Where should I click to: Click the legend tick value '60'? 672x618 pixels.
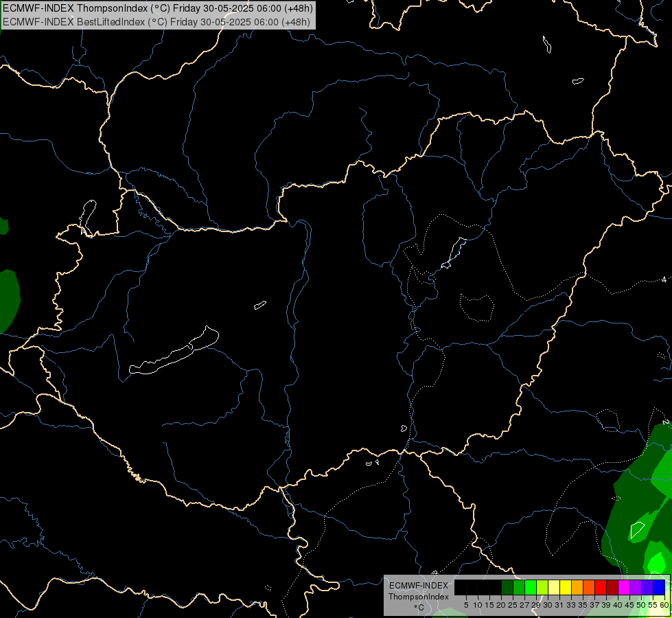coord(664,605)
